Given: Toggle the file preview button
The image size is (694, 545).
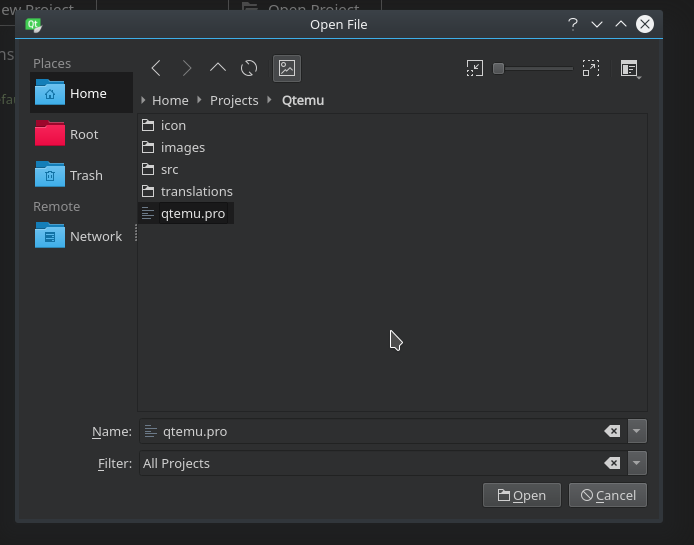Looking at the screenshot, I should point(287,68).
